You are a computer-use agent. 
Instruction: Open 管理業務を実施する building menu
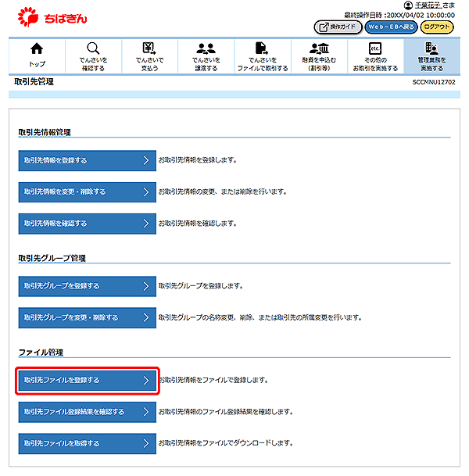(x=431, y=55)
